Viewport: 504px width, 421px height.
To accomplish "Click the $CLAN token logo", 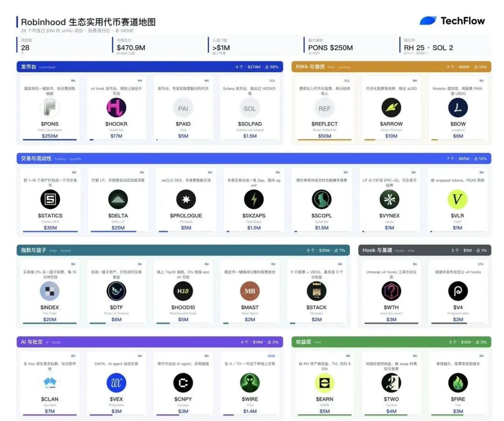I will point(49,383).
